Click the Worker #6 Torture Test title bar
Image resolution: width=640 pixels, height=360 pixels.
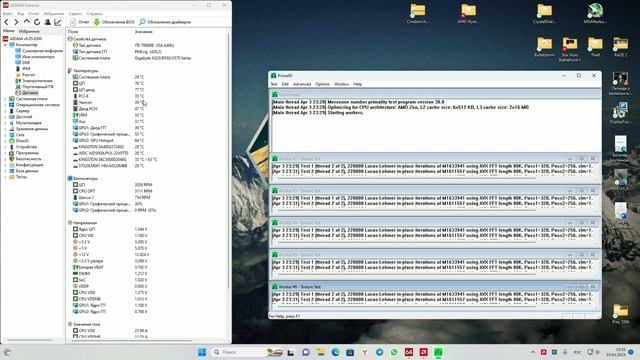pyautogui.click(x=435, y=287)
